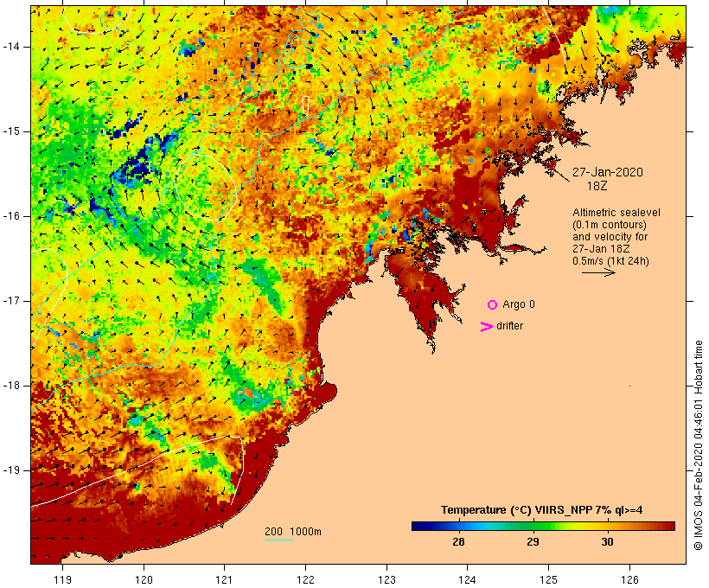Click the 123 longitude axis label
The height and width of the screenshot is (588, 709).
point(386,579)
